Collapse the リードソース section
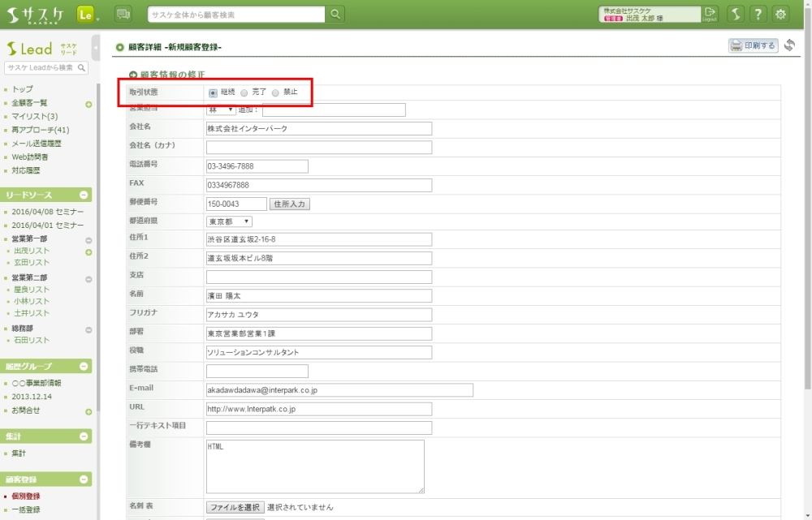 pyautogui.click(x=84, y=196)
